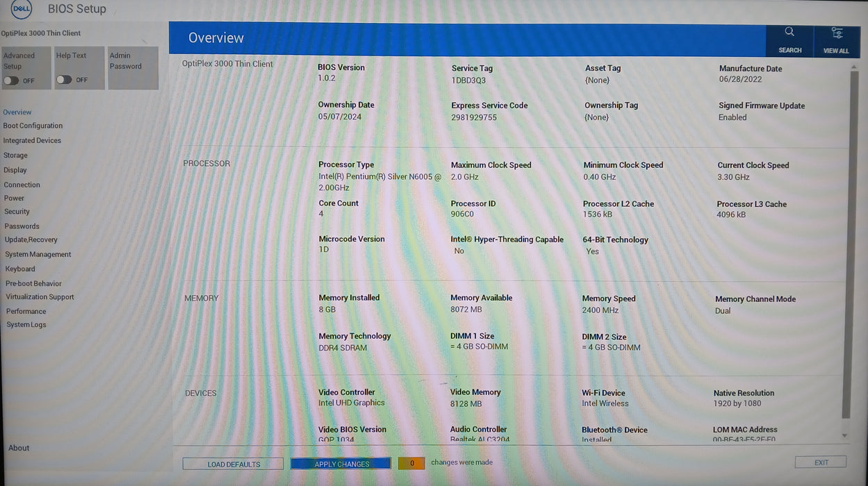Click the Exit button
This screenshot has height=486, width=868.
[x=821, y=462]
